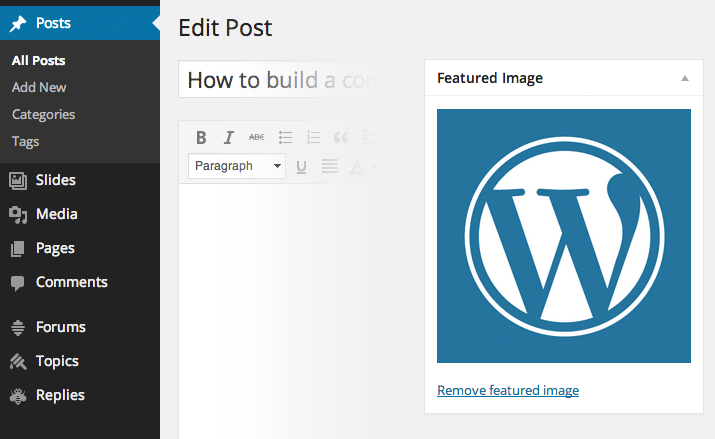Open the Media library menu

tap(56, 214)
